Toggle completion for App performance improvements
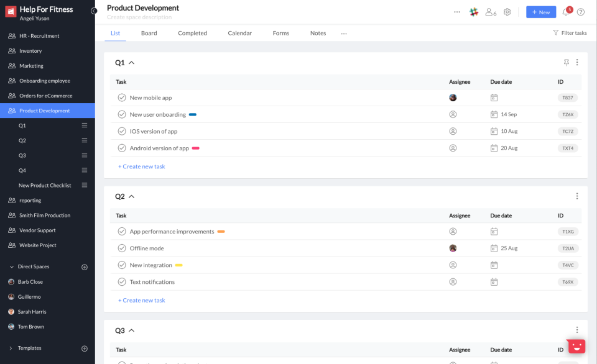Screen dimensions: 597x364 pos(122,231)
